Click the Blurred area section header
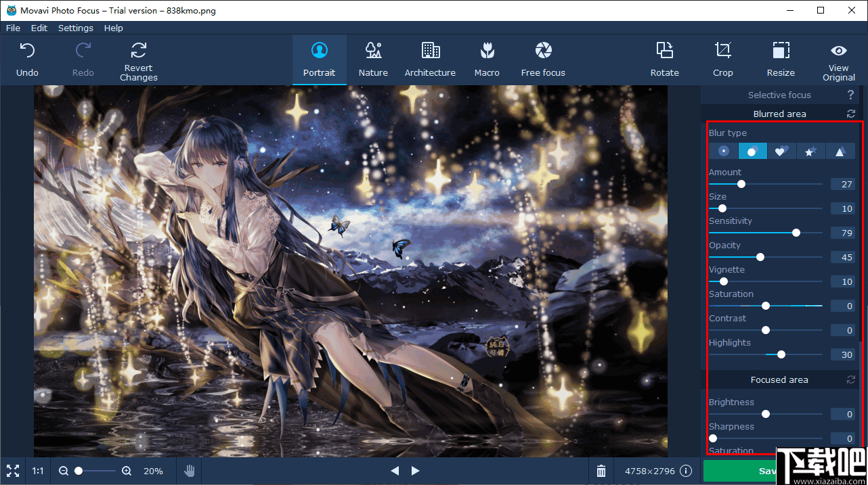Screen dimensions: 868x485 tap(780, 114)
